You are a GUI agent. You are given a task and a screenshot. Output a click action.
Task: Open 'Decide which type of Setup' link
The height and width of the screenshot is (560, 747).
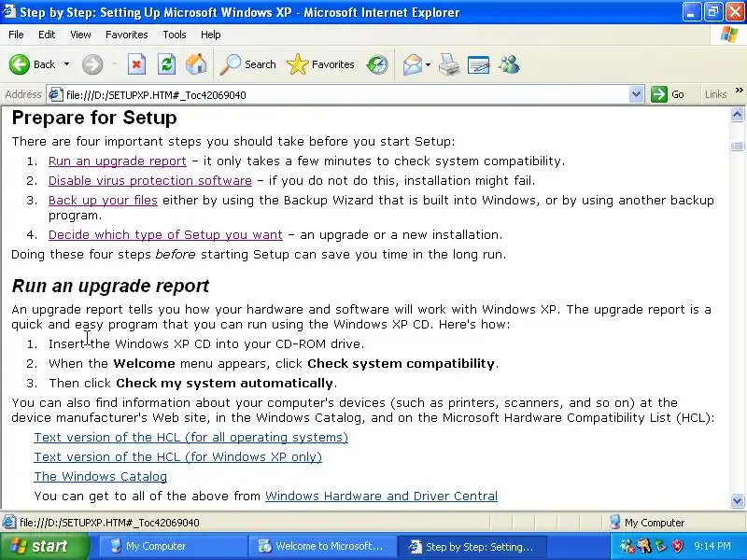tap(165, 235)
